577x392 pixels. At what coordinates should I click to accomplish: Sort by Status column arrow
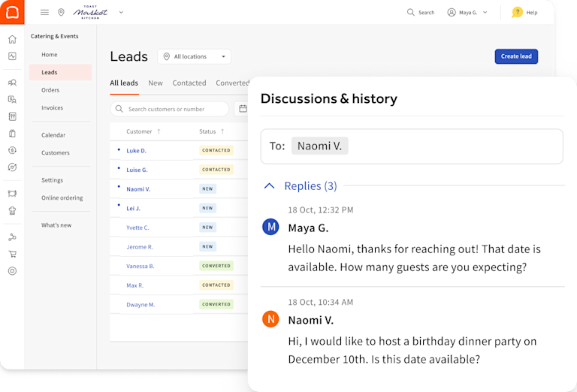[222, 131]
